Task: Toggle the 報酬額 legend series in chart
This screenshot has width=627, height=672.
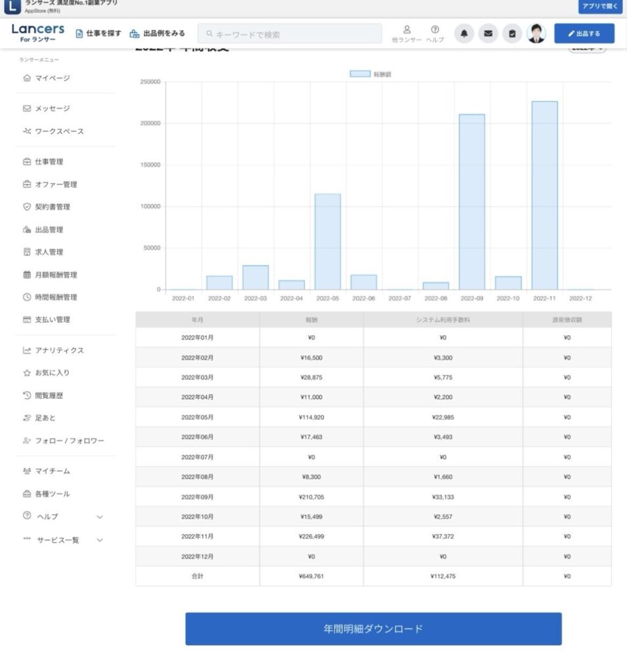Action: pyautogui.click(x=371, y=74)
